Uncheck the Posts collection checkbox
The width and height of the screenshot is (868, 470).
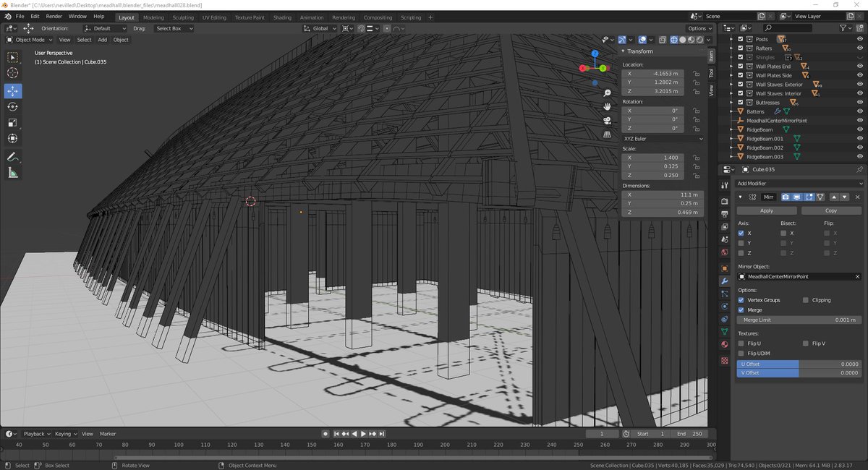pyautogui.click(x=741, y=38)
